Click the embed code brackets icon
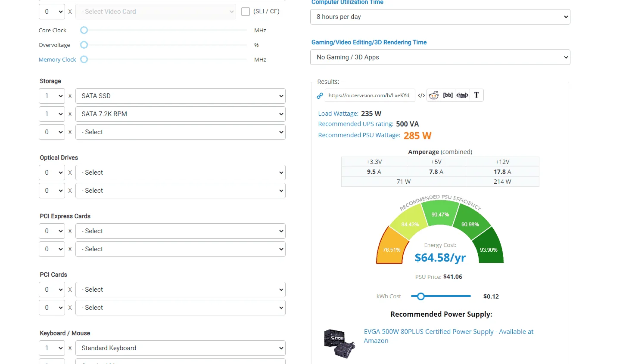 point(421,96)
